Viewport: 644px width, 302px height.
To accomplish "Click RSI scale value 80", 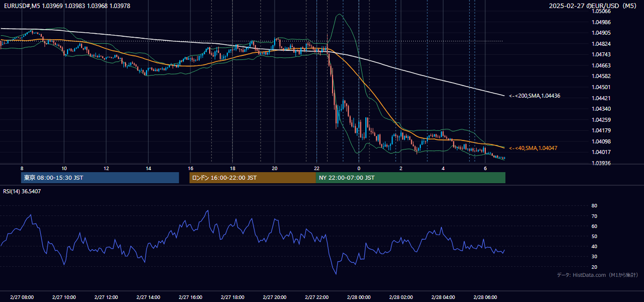I will tap(594, 206).
